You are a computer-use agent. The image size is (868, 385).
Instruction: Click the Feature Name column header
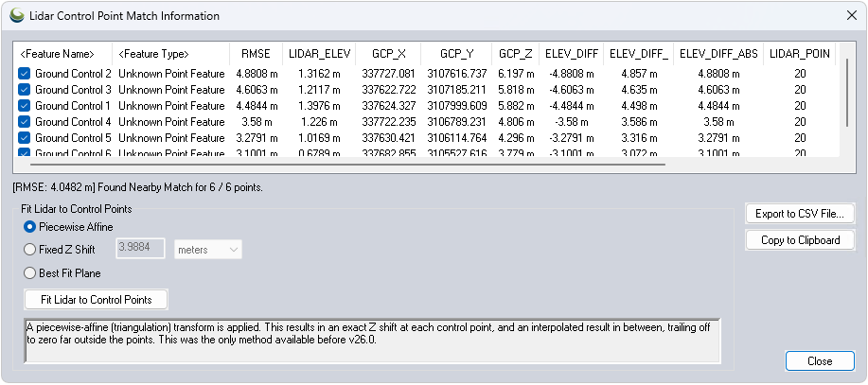click(x=57, y=54)
